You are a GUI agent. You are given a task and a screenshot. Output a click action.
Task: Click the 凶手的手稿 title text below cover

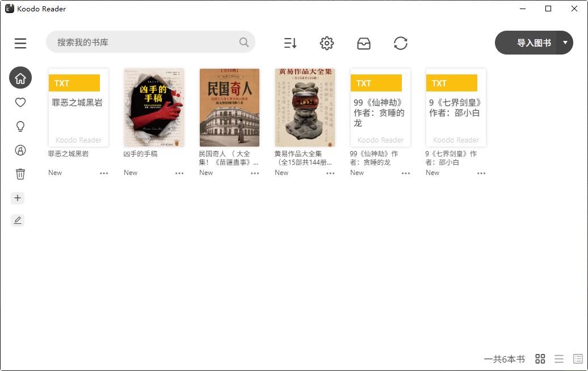pyautogui.click(x=141, y=154)
